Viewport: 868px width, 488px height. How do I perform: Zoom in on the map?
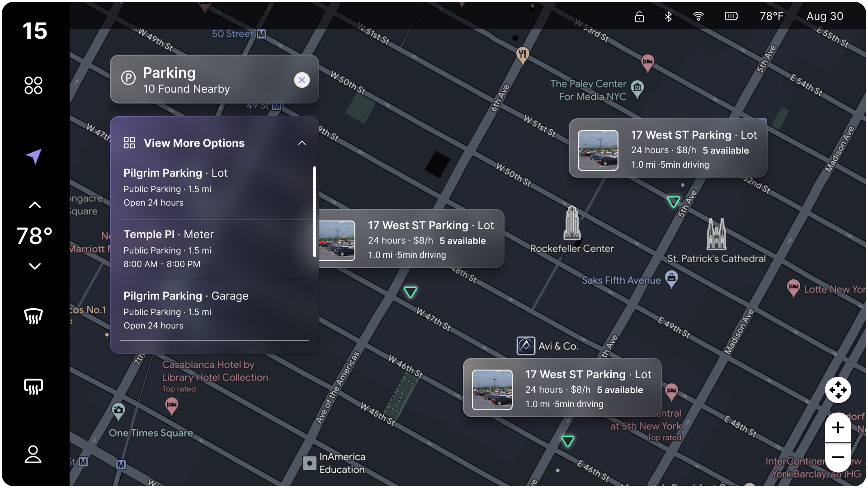tap(838, 427)
